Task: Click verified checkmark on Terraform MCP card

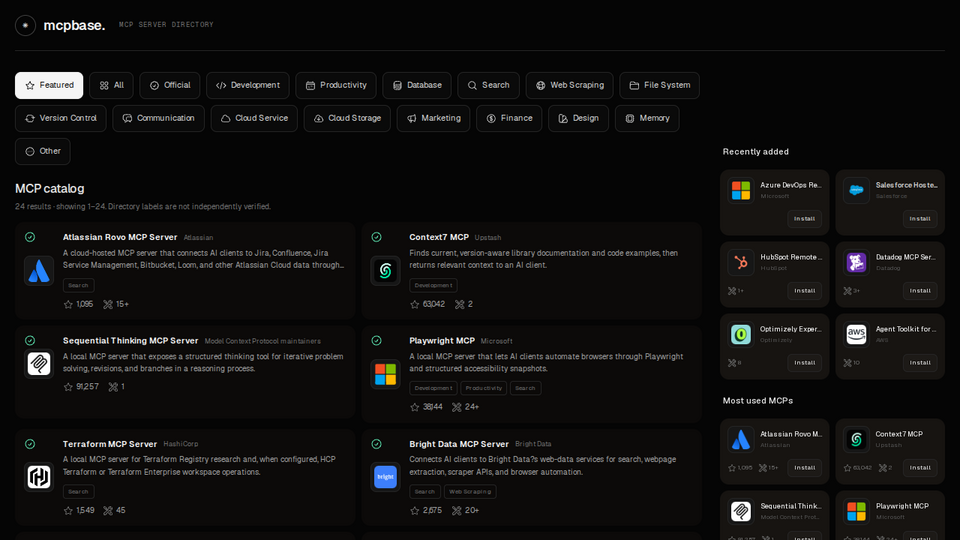Action: pyautogui.click(x=30, y=444)
